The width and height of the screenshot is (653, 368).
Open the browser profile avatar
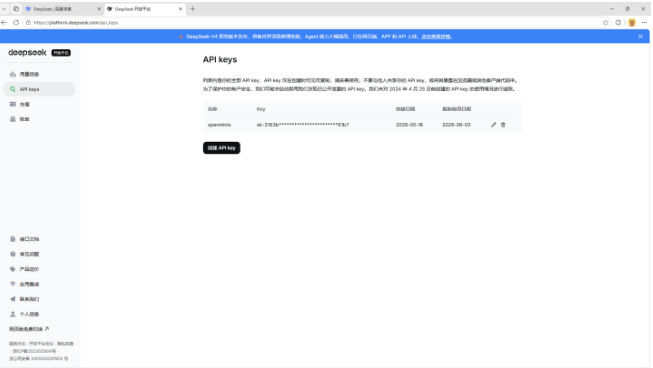coord(632,22)
